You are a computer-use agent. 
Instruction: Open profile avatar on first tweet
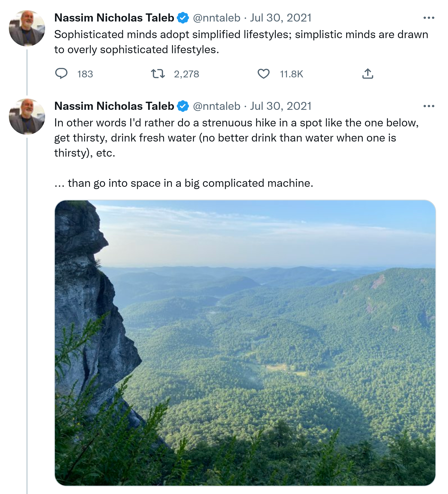click(x=27, y=28)
